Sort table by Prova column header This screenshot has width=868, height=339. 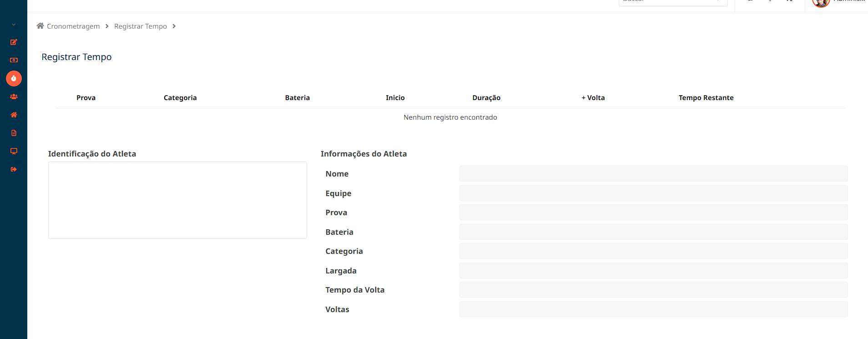[x=86, y=98]
